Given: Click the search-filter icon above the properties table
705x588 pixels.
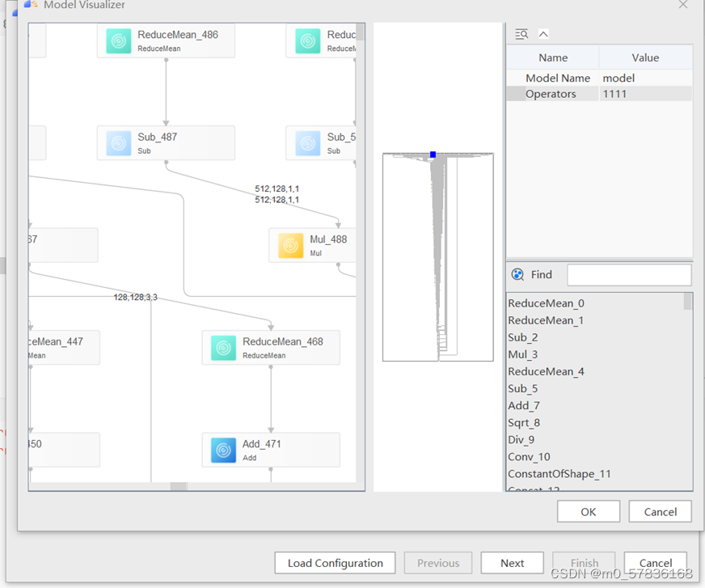Looking at the screenshot, I should 521,34.
